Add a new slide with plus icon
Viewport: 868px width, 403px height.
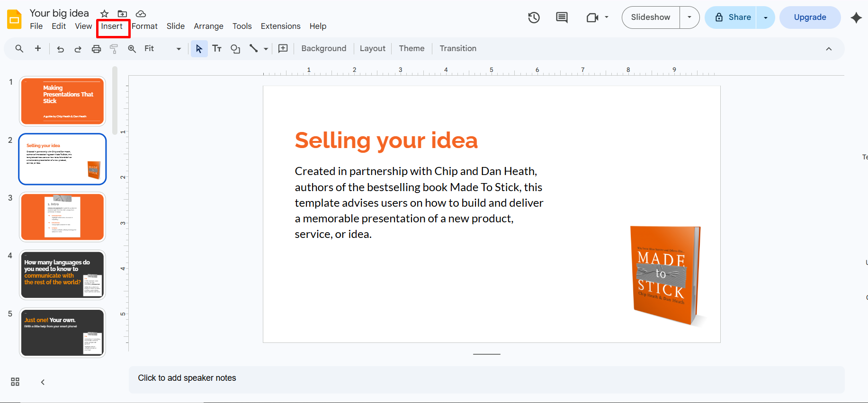(x=38, y=48)
